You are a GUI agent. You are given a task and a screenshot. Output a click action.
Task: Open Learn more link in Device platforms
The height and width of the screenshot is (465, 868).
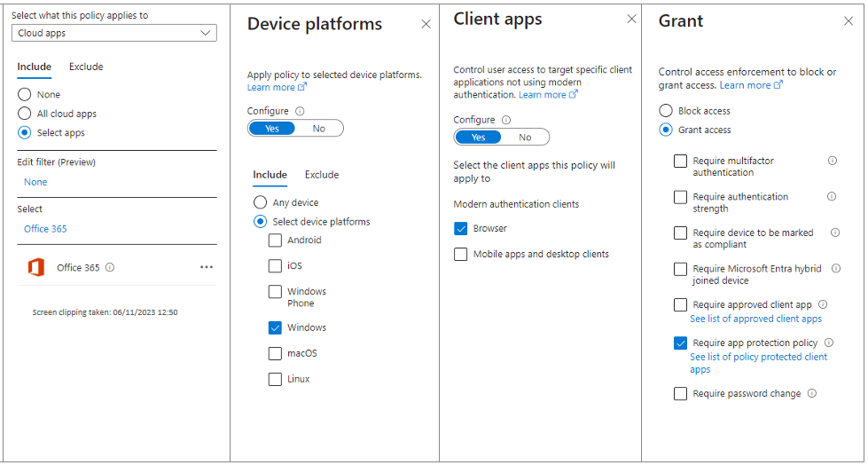click(x=277, y=87)
